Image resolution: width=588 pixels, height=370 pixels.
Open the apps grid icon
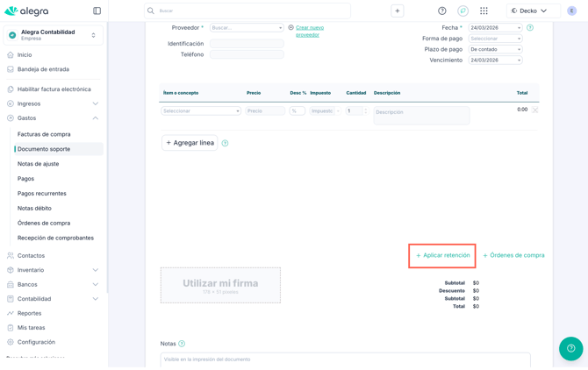[x=484, y=11]
